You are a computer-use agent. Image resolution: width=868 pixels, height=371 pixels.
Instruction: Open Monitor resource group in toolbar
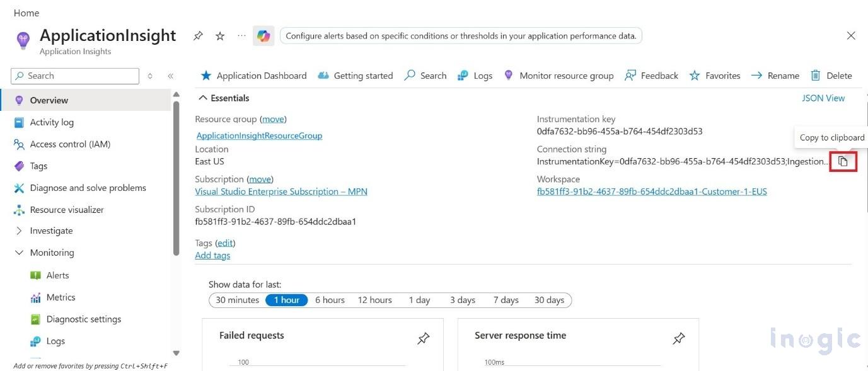tap(558, 76)
